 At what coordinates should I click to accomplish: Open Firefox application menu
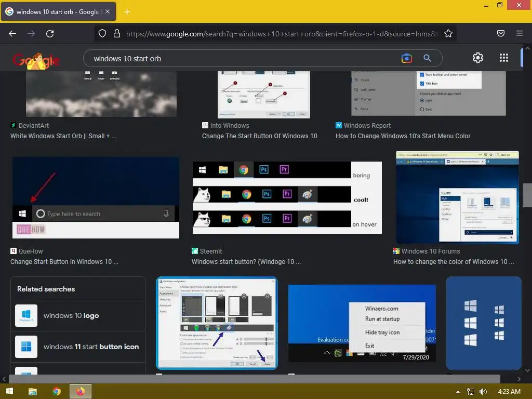520,33
